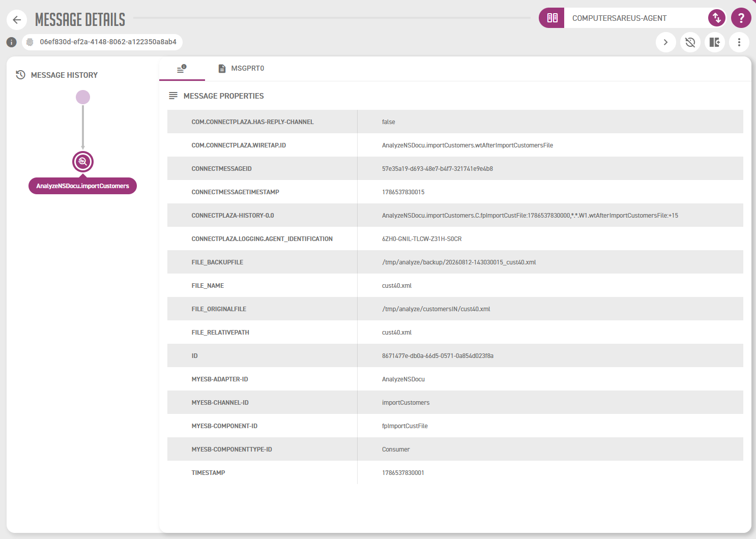Click the info icon beside message ID
Screen dimensions: 756x539
(12, 42)
